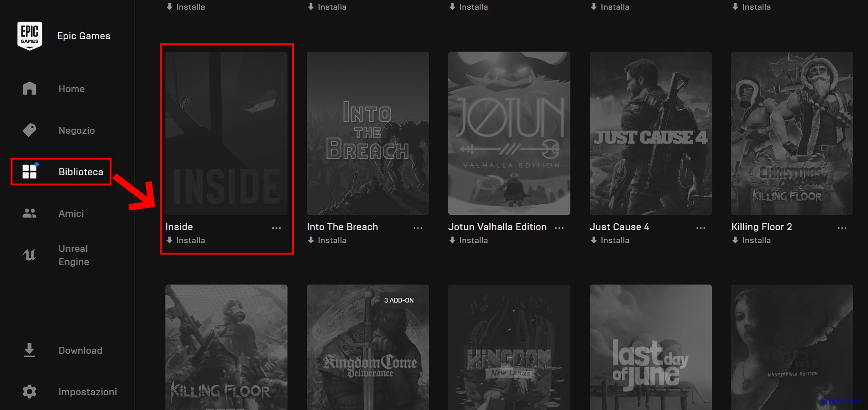Click the Masterpiece Edition portrait cover art
The width and height of the screenshot is (868, 410).
pyautogui.click(x=792, y=347)
